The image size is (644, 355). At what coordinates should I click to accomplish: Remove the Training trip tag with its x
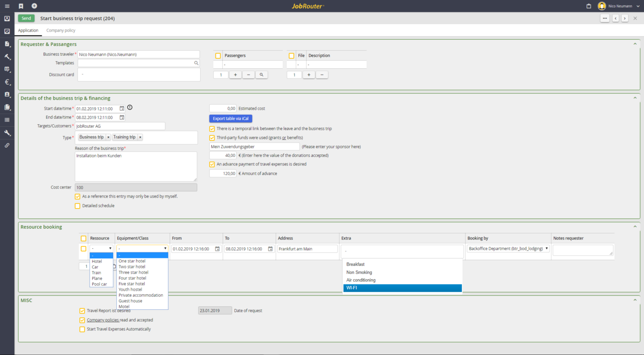140,137
